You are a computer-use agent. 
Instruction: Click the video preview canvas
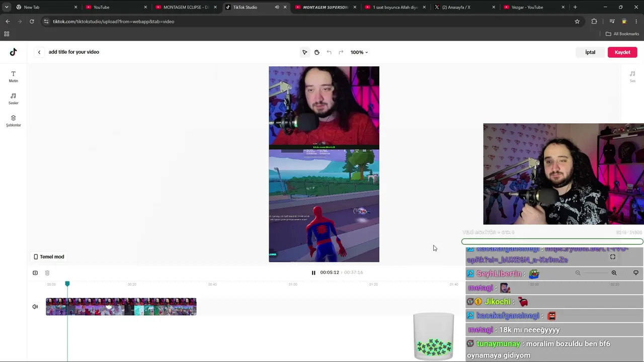pos(324,164)
